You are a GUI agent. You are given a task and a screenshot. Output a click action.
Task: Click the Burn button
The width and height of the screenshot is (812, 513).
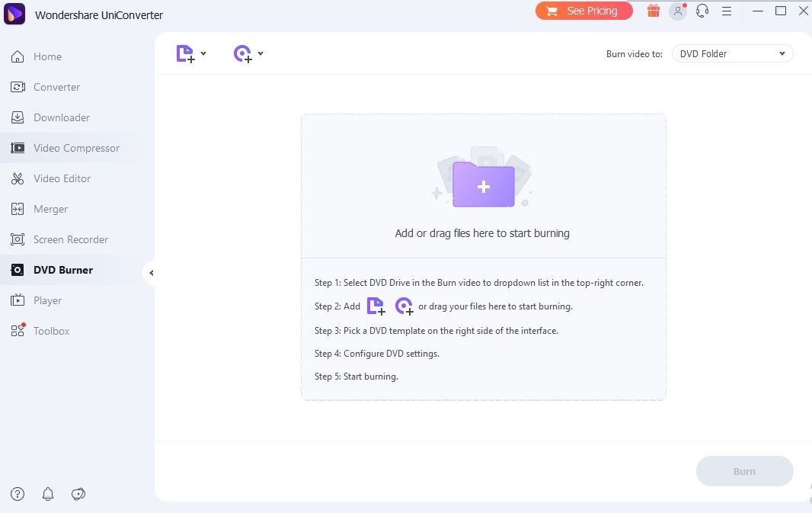745,471
